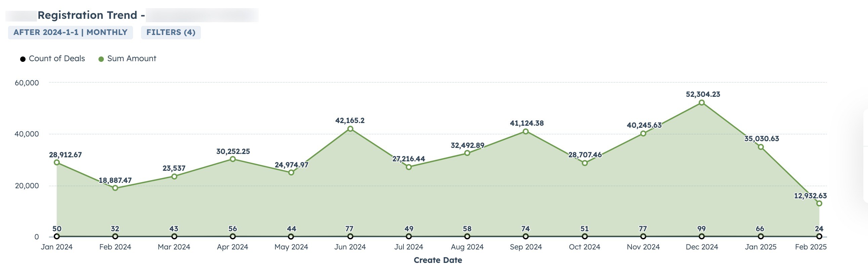This screenshot has height=275, width=868.
Task: Select the Dec 2024 peak point 52,304.23
Action: pos(701,103)
